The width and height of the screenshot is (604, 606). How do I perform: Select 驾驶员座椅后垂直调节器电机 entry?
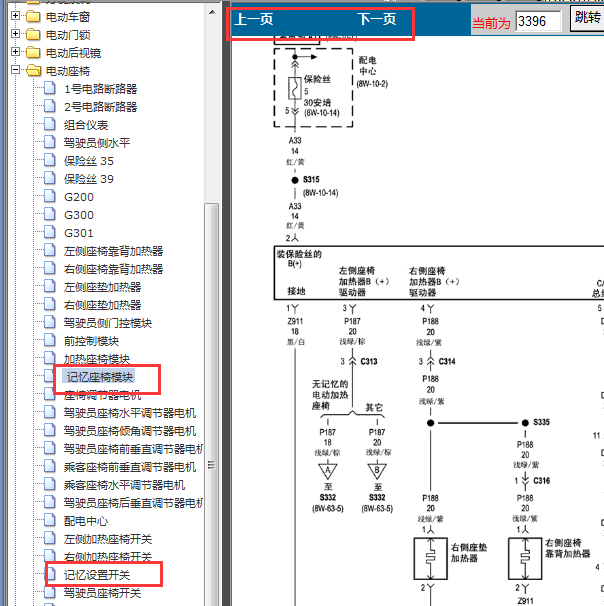point(133,503)
